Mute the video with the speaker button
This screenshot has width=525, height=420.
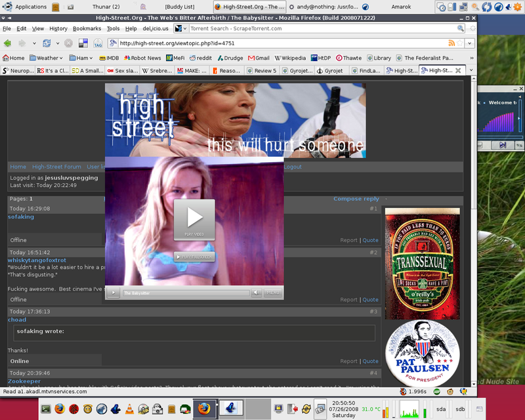coord(256,293)
